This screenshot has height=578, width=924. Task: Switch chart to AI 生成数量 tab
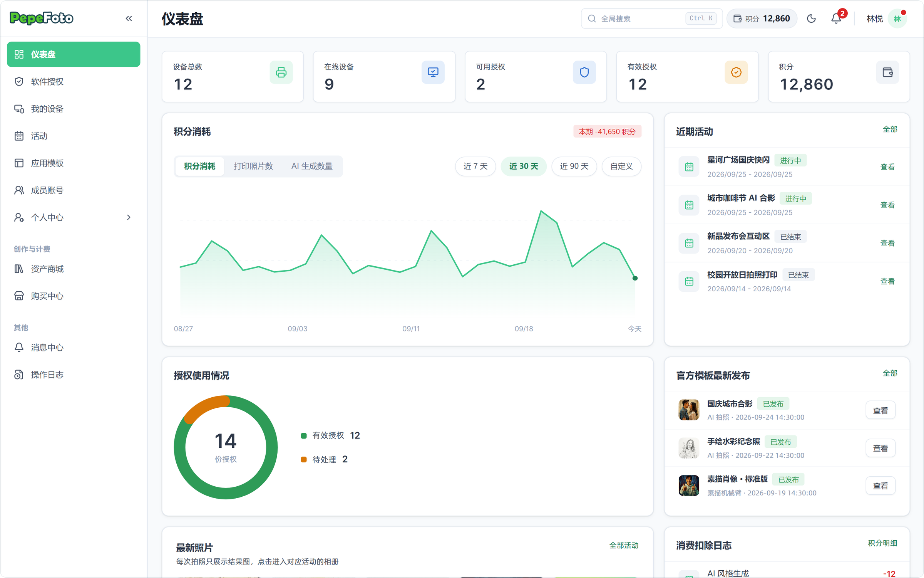pos(312,166)
